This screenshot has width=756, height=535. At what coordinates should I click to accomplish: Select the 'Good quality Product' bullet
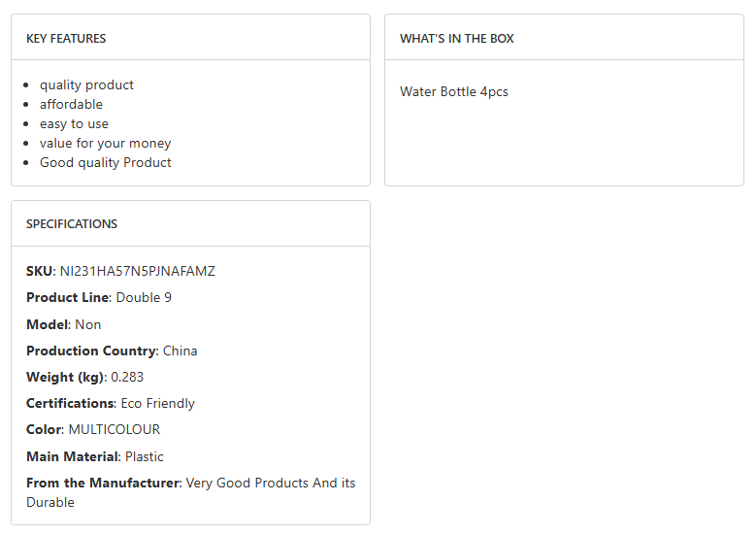point(105,163)
